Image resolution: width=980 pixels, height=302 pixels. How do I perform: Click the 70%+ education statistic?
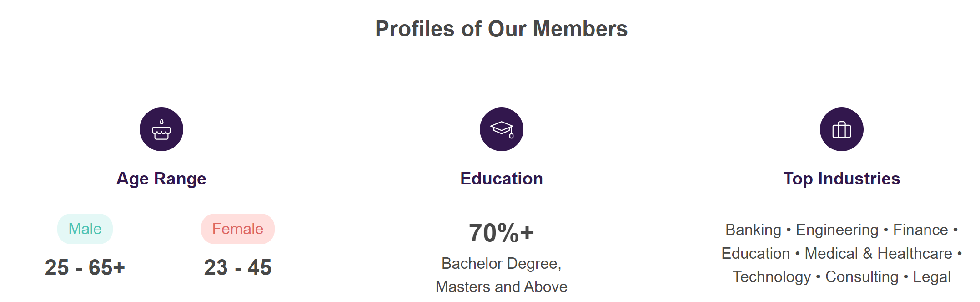click(502, 233)
